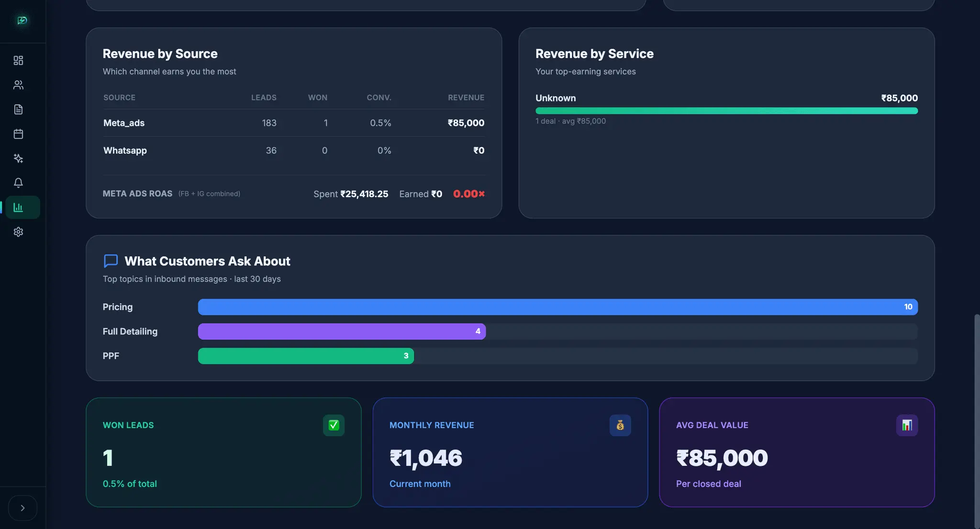Image resolution: width=980 pixels, height=529 pixels.
Task: Open the notifications bell icon in the sidebar
Action: 18,183
